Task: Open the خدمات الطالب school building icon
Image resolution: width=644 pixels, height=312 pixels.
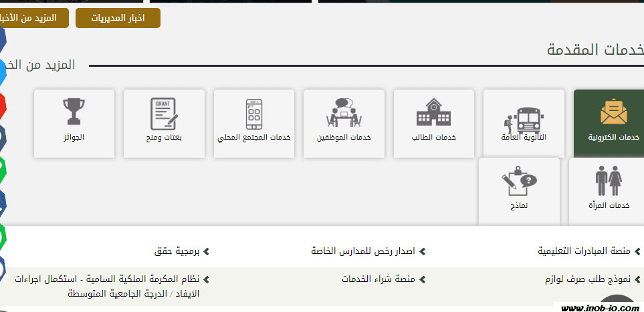Action: (x=433, y=123)
